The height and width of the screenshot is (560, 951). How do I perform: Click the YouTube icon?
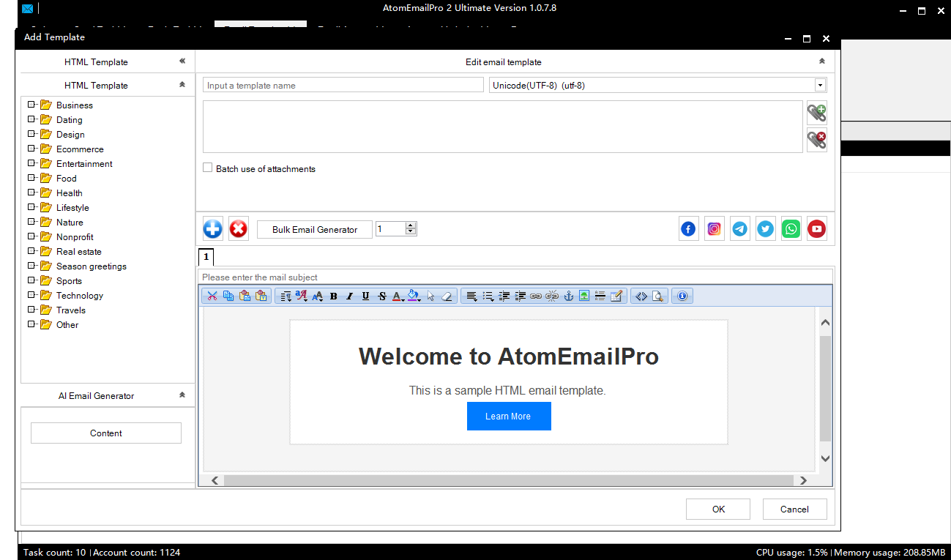coord(817,229)
